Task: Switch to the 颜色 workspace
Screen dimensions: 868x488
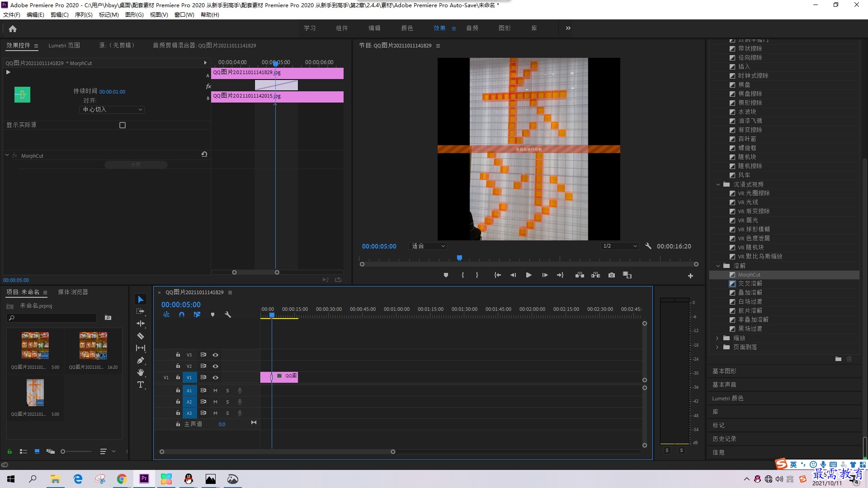Action: point(407,28)
